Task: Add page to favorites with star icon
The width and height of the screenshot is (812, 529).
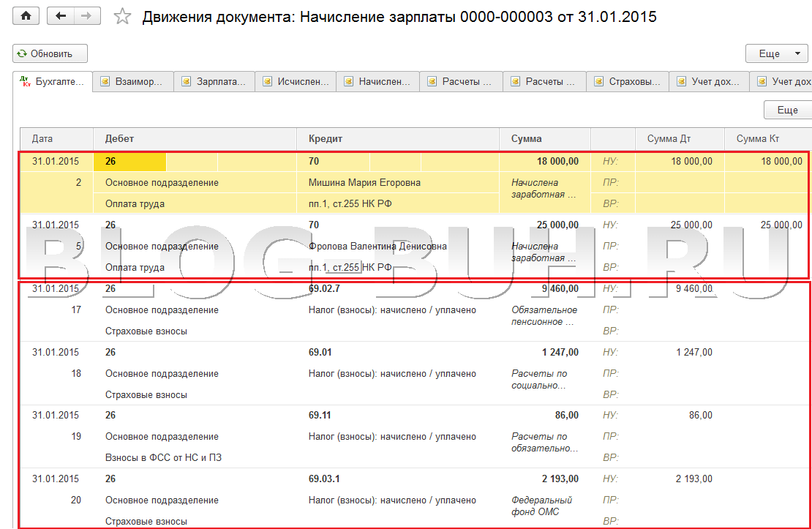Action: [122, 17]
